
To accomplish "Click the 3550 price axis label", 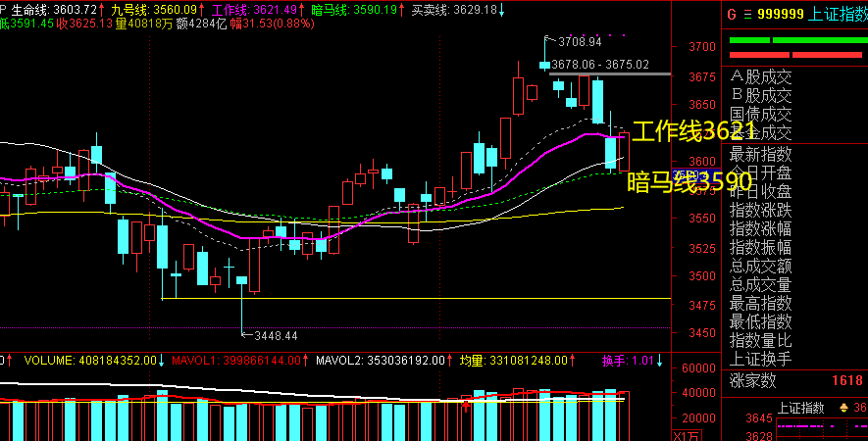I will click(x=702, y=219).
